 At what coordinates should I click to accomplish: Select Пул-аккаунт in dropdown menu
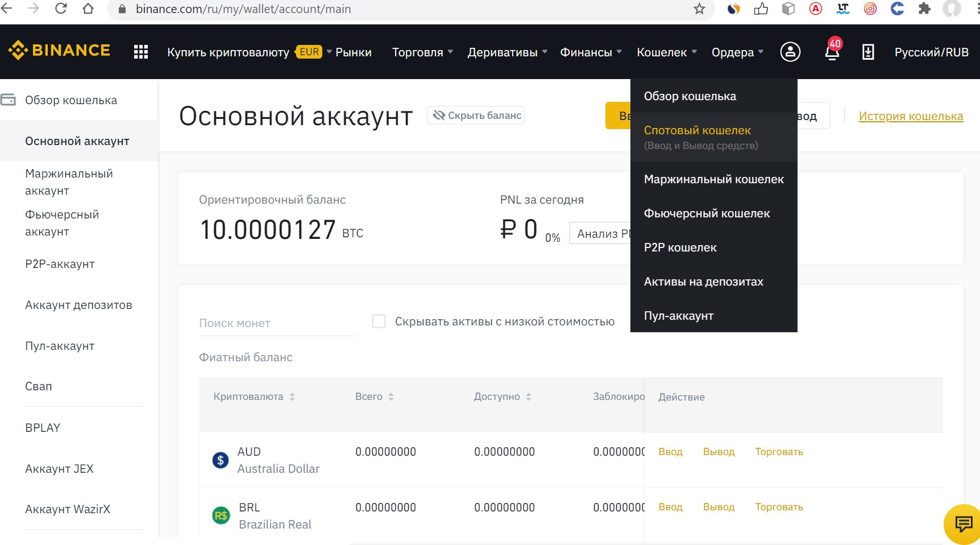[714, 316]
